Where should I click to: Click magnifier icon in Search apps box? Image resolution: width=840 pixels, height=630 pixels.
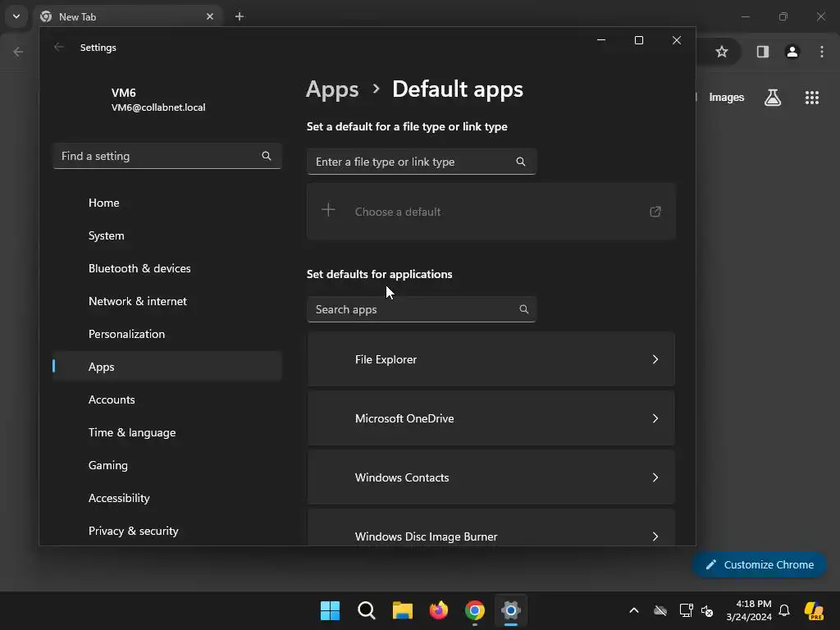pyautogui.click(x=524, y=309)
